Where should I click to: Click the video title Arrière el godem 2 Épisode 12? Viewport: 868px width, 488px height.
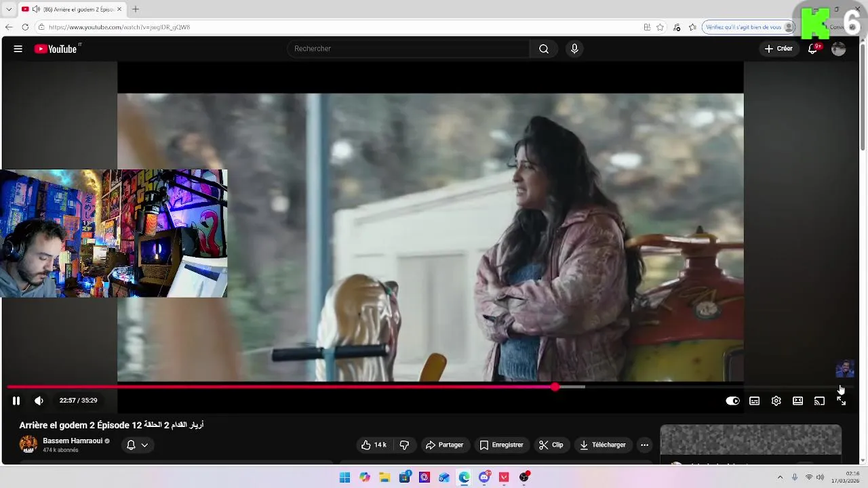[x=111, y=425]
